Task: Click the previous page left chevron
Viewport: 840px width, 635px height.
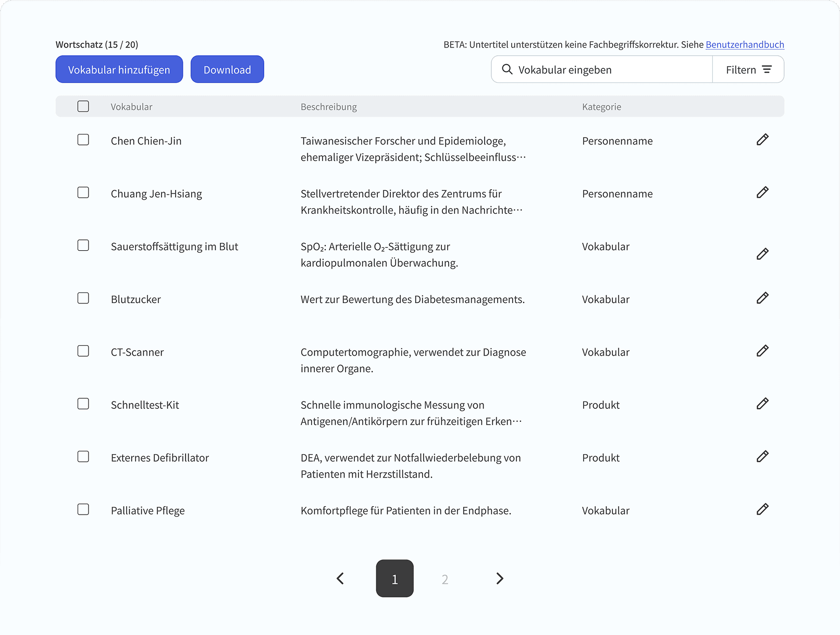Action: [340, 579]
